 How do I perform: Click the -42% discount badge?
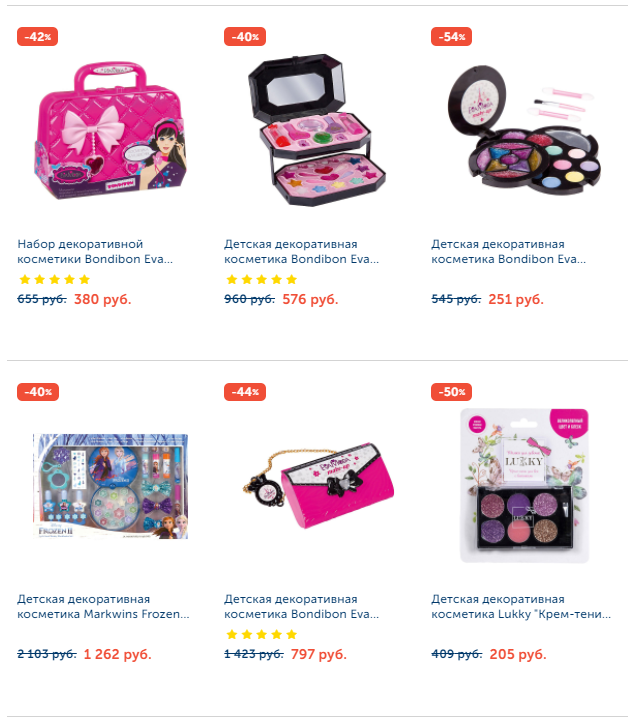pyautogui.click(x=37, y=37)
